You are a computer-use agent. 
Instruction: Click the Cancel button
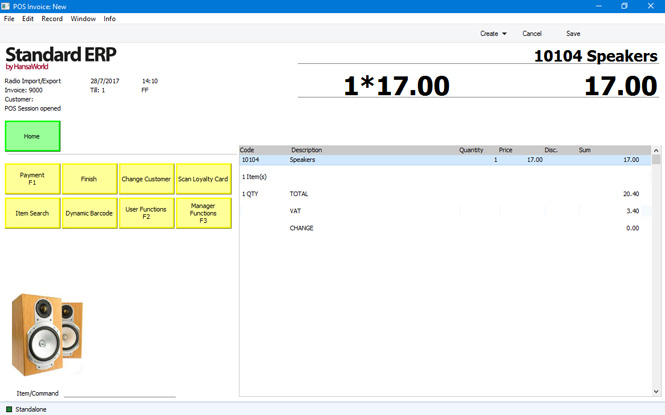(x=532, y=33)
